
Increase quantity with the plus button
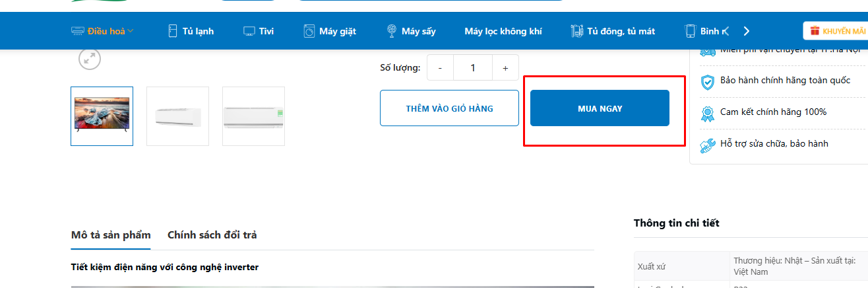point(505,67)
